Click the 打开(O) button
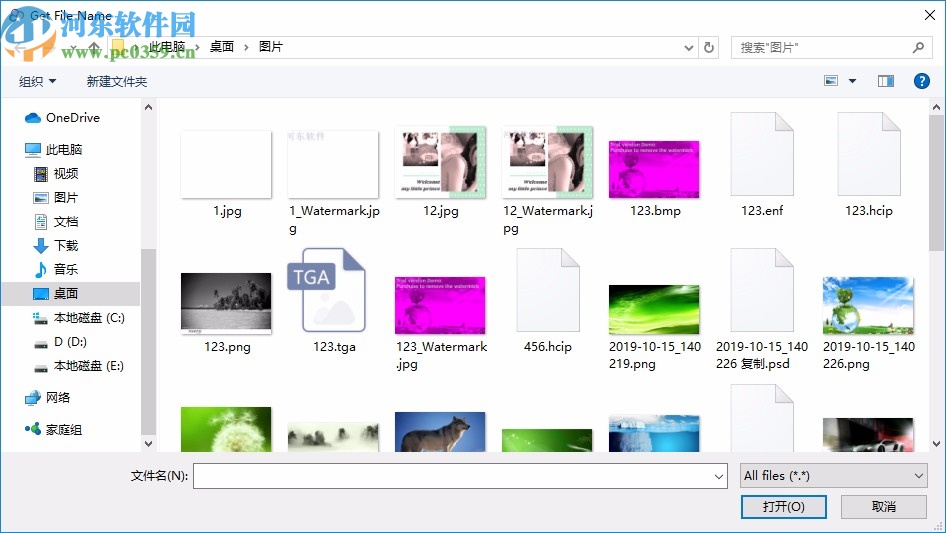 (x=784, y=506)
